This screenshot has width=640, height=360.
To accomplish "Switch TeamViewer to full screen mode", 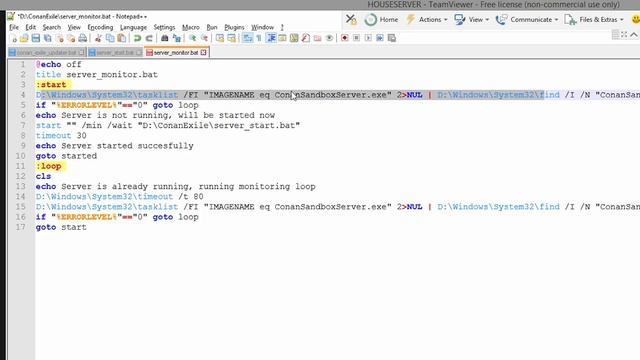I will 624,35.
